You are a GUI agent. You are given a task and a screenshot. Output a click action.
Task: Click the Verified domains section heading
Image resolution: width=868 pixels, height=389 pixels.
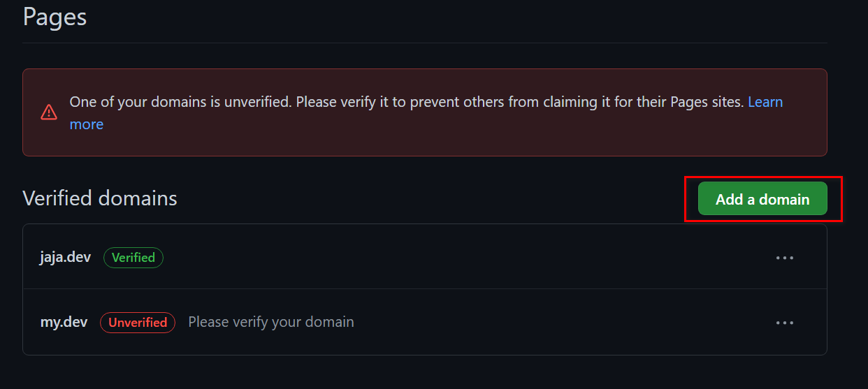point(100,198)
